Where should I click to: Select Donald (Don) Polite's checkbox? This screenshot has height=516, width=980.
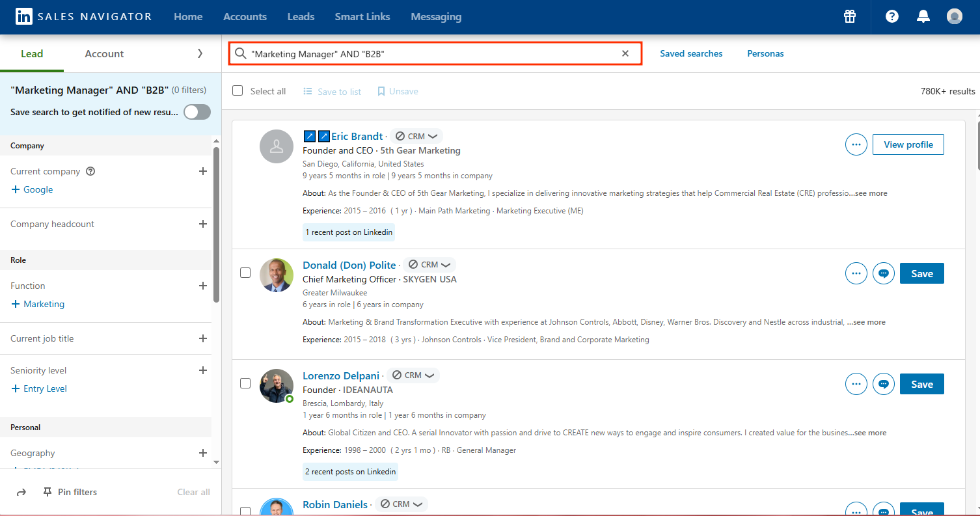tap(245, 273)
